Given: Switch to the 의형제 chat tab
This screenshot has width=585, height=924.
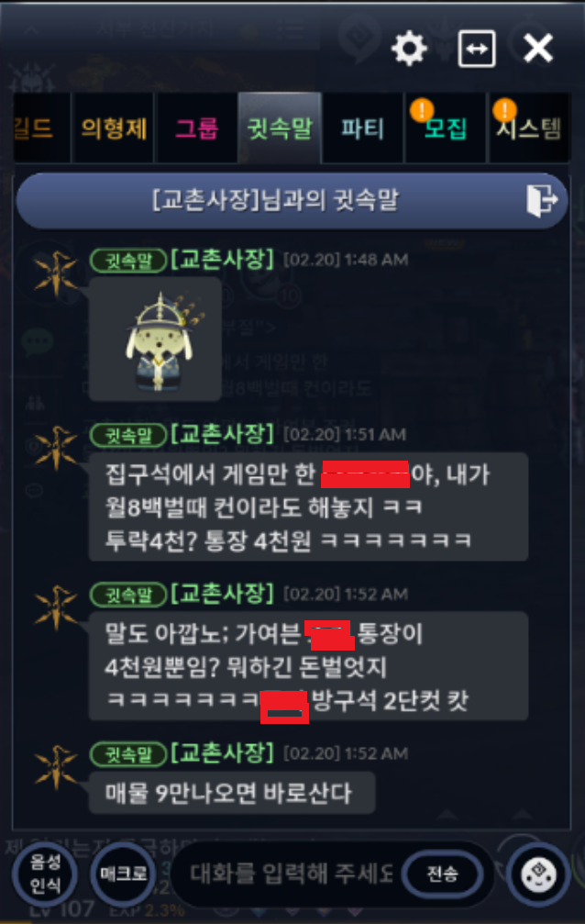Looking at the screenshot, I should tap(113, 128).
